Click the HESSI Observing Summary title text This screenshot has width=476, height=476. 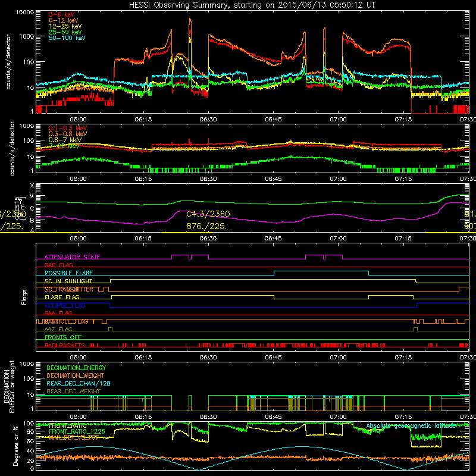pos(252,5)
